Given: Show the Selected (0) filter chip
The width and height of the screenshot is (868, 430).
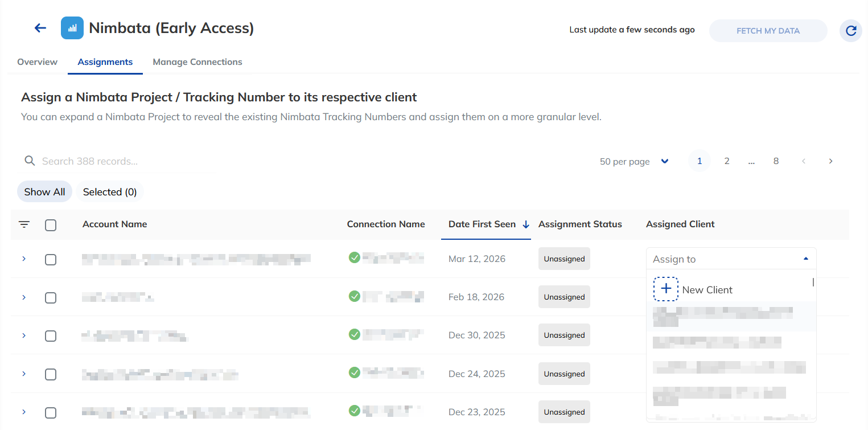Looking at the screenshot, I should pyautogui.click(x=110, y=192).
